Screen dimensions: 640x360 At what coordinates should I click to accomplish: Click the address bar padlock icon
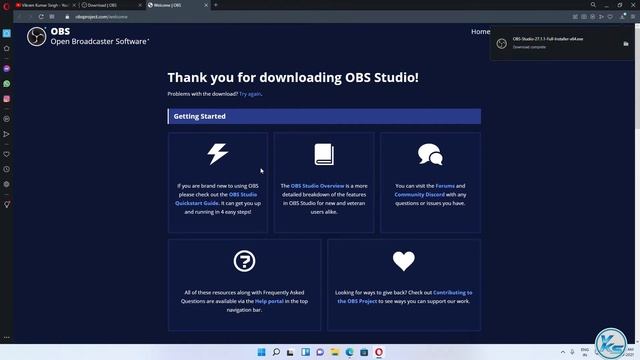click(x=67, y=17)
